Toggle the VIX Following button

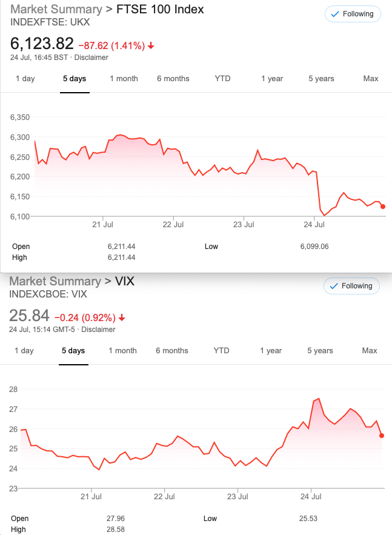351,286
